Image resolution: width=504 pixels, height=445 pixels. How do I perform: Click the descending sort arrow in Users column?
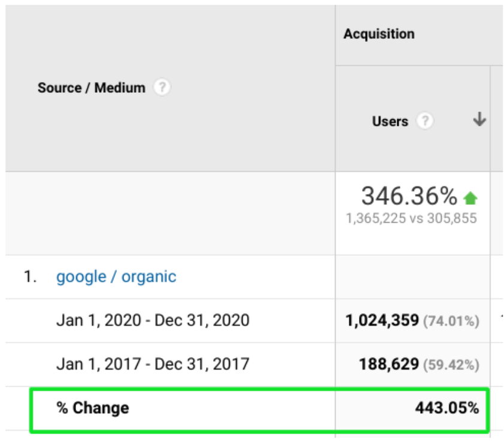pyautogui.click(x=479, y=120)
